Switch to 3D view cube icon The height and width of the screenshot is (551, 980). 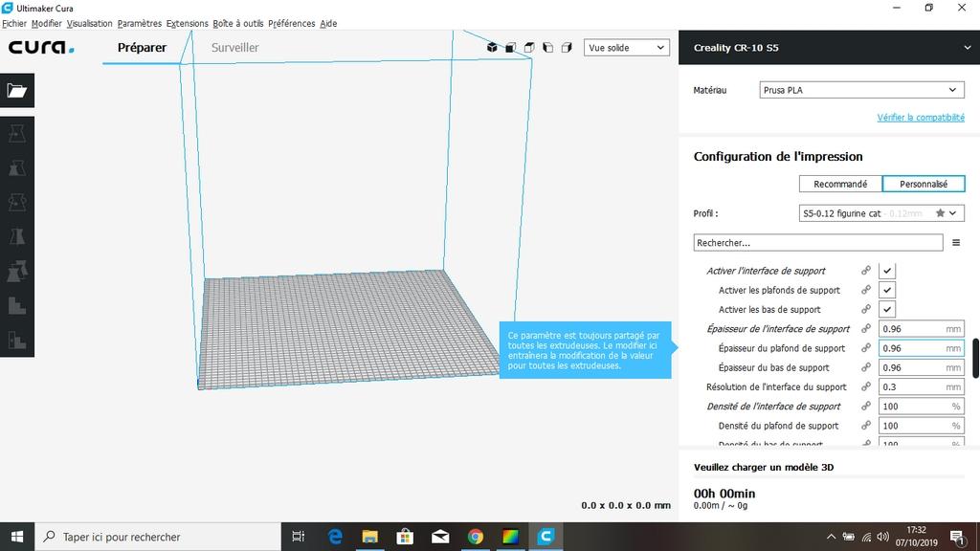pos(492,48)
